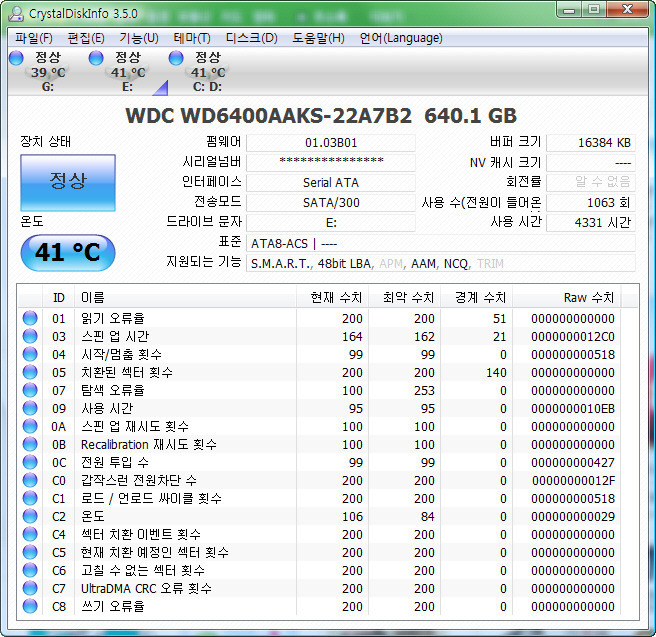
Task: Open the 편집(E) menu
Action: tap(86, 38)
